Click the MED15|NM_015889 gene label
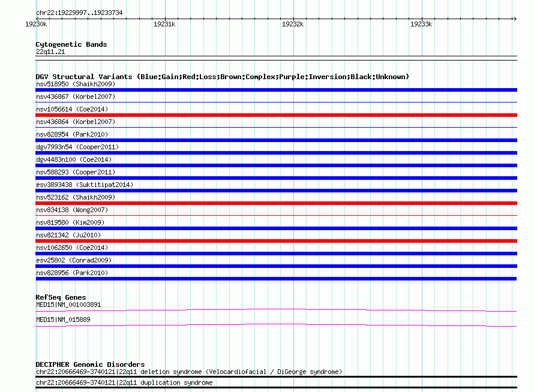Image resolution: width=534 pixels, height=392 pixels. (63, 319)
